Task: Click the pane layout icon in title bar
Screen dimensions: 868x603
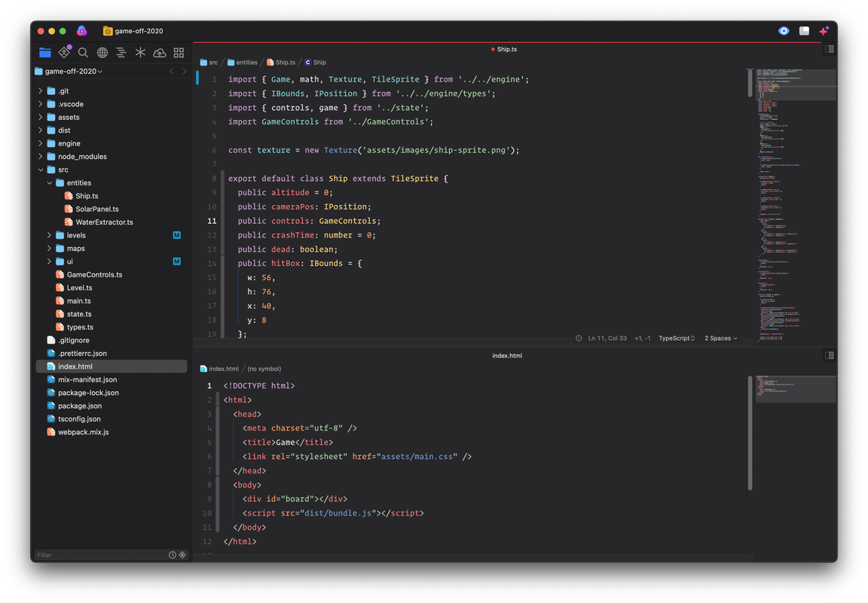Action: tap(805, 30)
